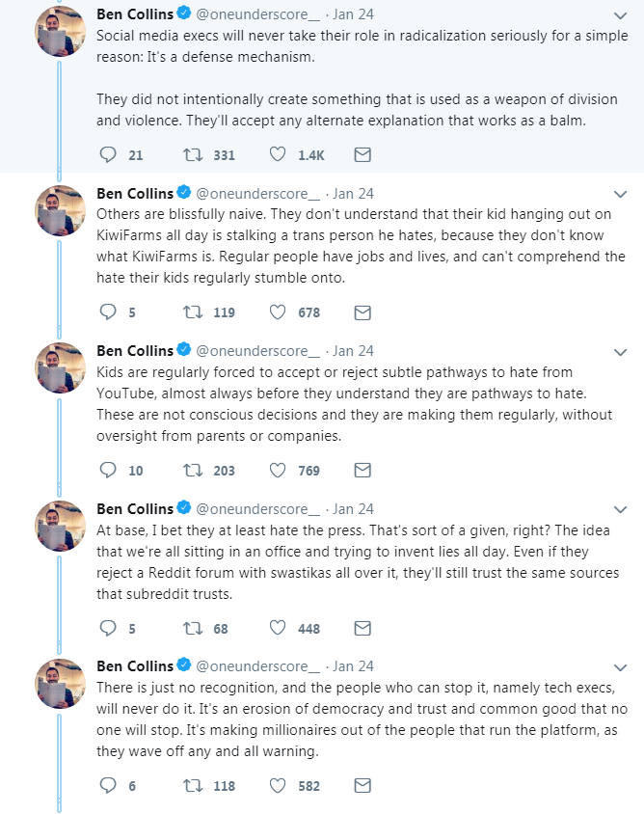644x814 pixels.
Task: Like the tweet with 1.4K likes
Action: (x=277, y=154)
